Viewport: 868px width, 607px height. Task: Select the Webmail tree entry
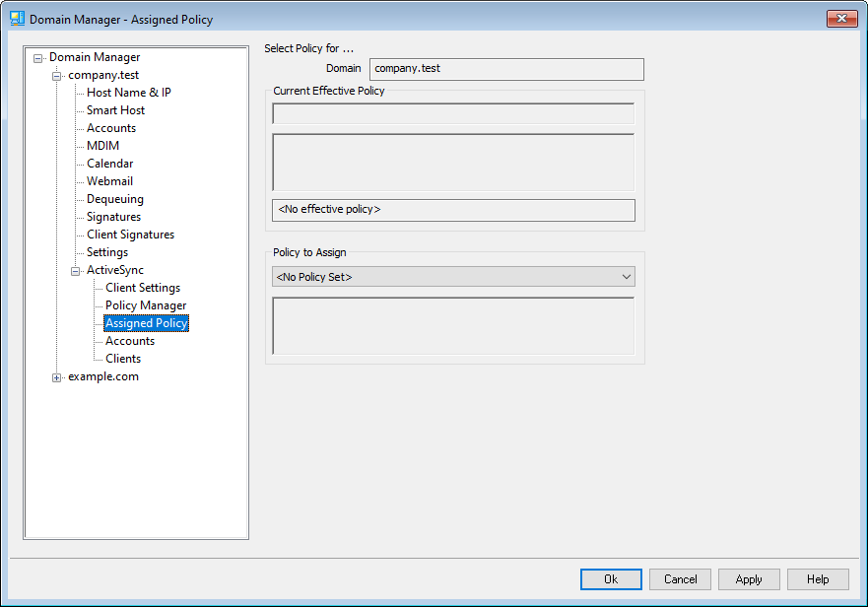109,181
